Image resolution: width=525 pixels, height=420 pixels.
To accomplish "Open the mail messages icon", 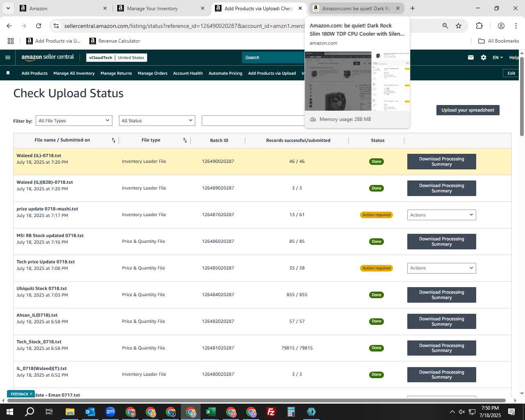I will coord(471,57).
